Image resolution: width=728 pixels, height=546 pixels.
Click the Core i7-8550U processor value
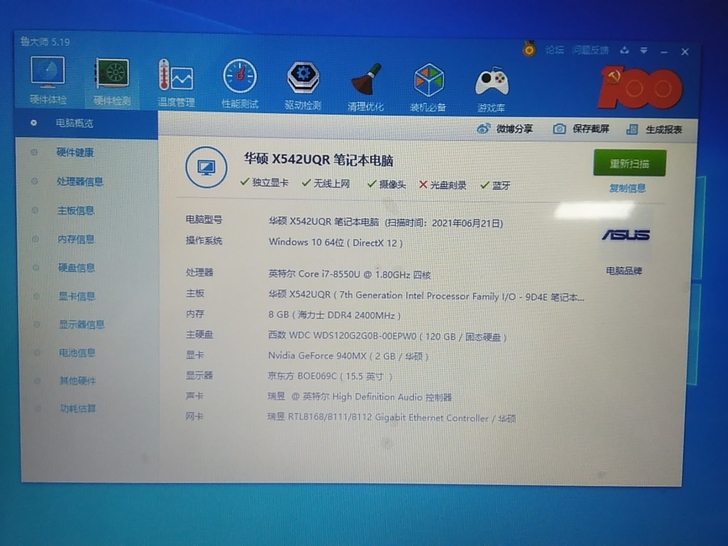[x=350, y=274]
